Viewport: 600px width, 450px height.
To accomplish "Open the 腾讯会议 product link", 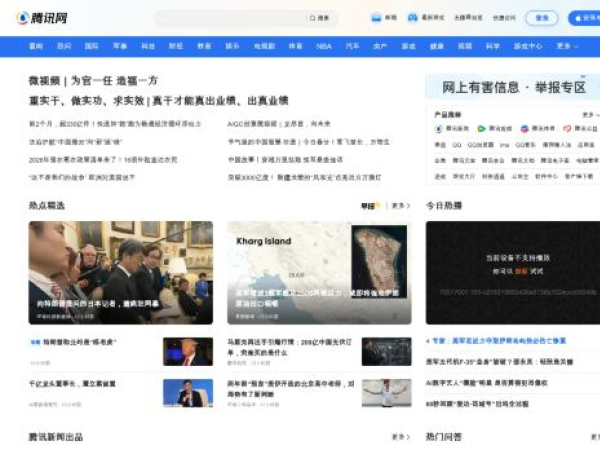I will tap(493, 161).
